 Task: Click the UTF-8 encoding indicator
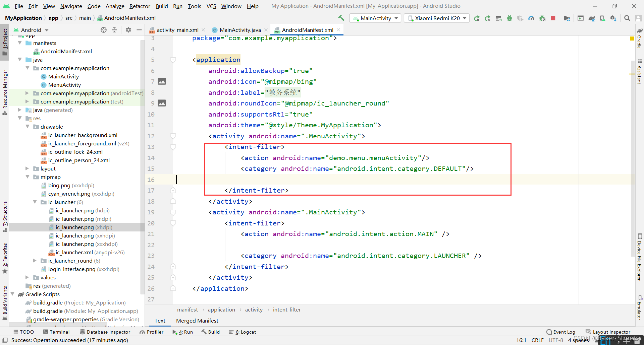coord(556,340)
